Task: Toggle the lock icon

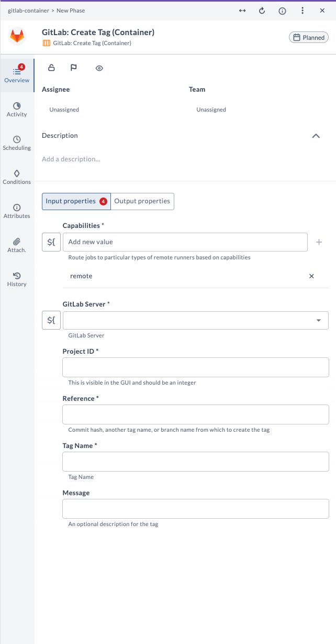Action: (x=51, y=68)
